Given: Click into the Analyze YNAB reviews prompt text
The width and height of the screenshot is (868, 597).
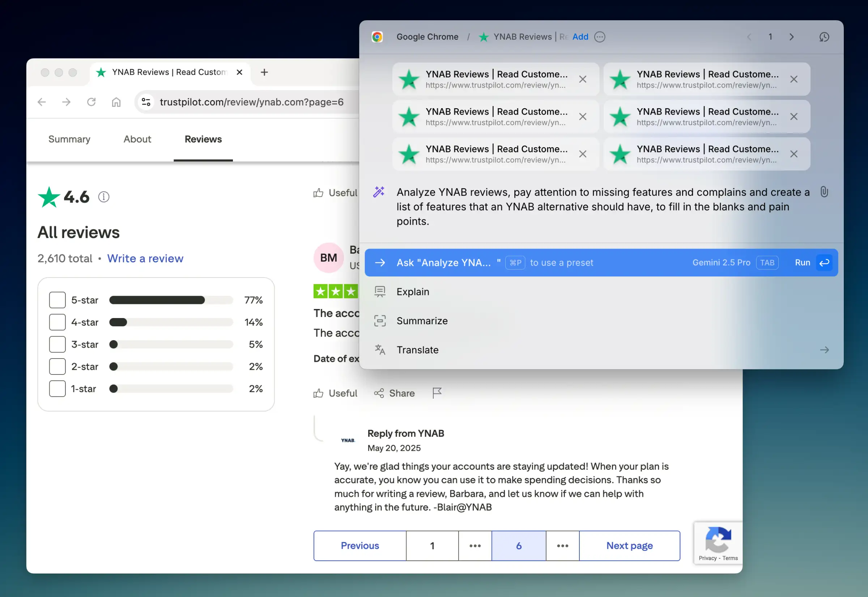Looking at the screenshot, I should click(603, 207).
